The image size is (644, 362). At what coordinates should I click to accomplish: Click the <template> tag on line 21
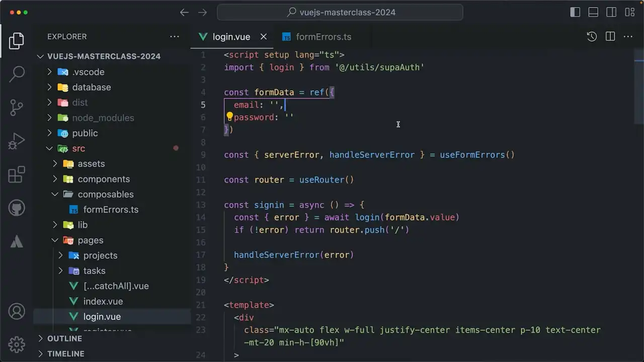tap(249, 305)
